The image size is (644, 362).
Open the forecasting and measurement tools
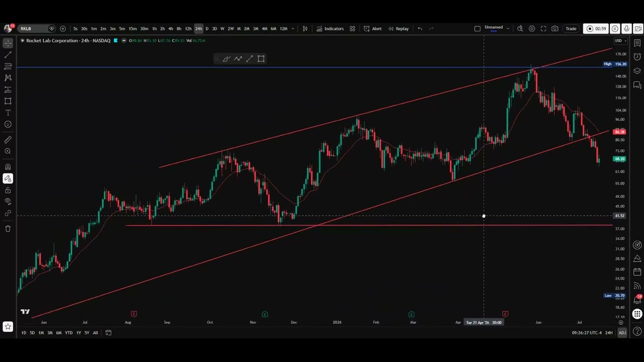[x=8, y=89]
